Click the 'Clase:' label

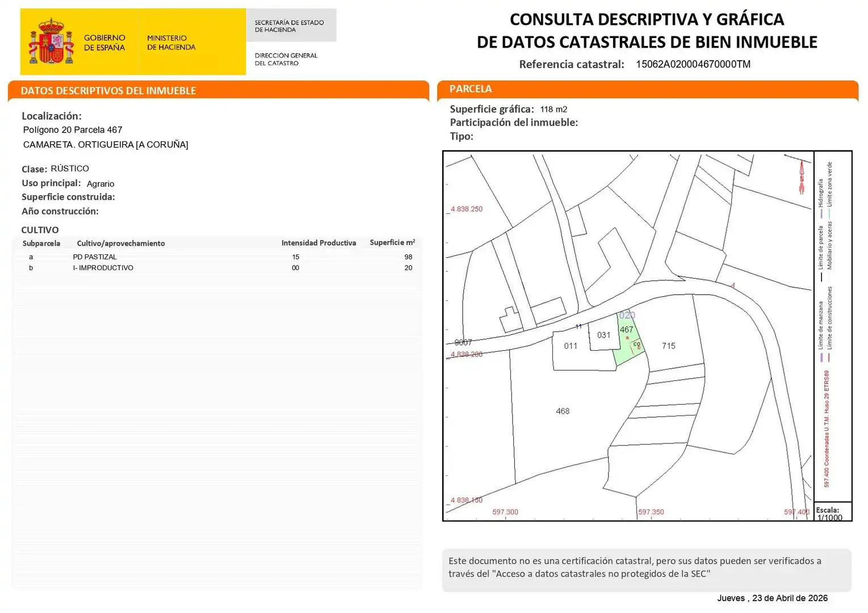point(34,169)
